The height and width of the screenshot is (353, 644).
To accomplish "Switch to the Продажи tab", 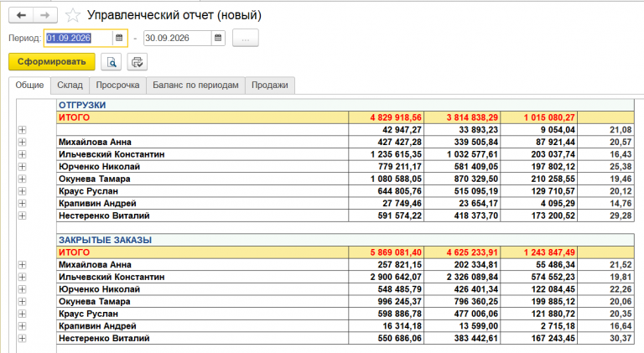I will (270, 86).
